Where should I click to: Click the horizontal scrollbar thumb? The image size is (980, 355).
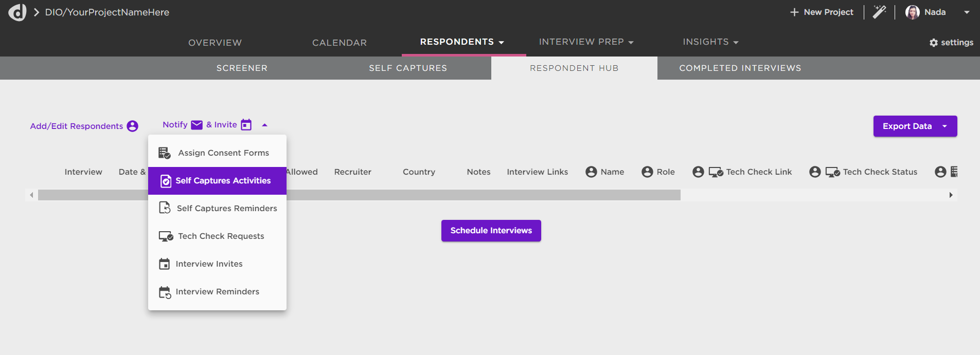[x=359, y=195]
